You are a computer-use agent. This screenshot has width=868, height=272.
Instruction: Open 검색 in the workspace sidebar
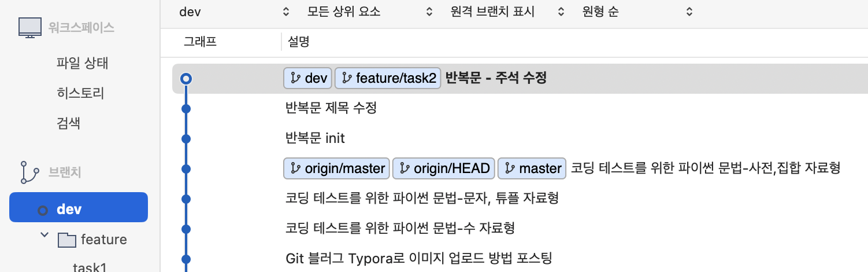coord(68,123)
